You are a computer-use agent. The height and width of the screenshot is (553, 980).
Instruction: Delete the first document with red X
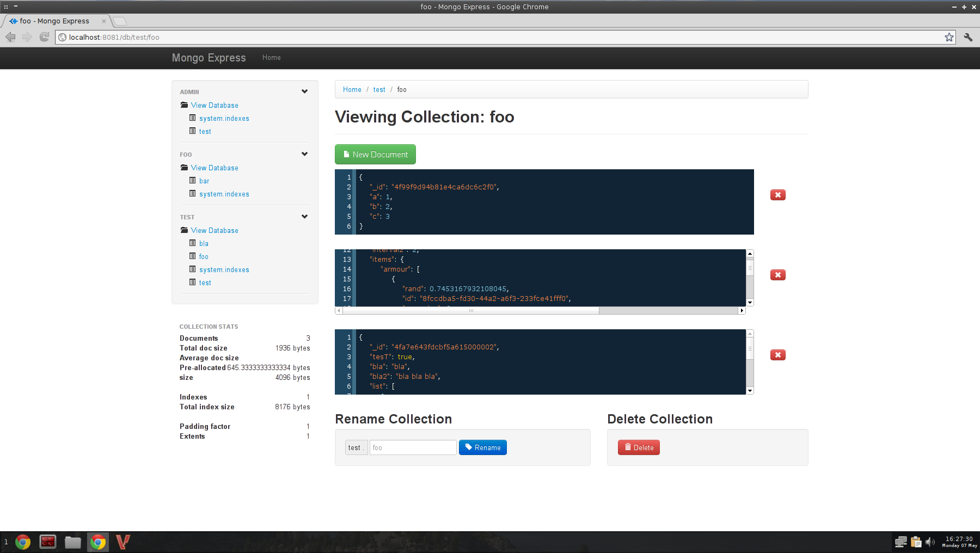click(777, 195)
